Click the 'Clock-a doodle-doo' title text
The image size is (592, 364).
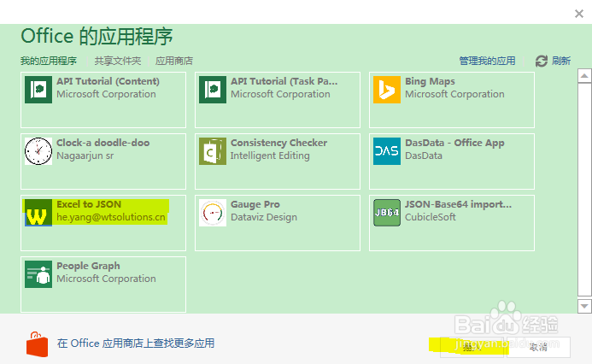pos(103,143)
